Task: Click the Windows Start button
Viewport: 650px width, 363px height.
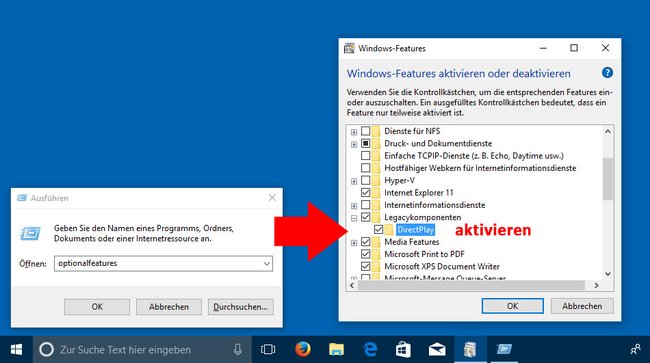Action: pyautogui.click(x=16, y=349)
